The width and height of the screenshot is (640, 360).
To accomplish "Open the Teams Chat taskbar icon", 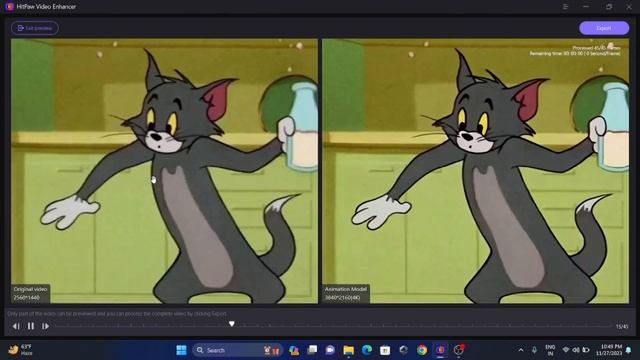I will [x=330, y=350].
